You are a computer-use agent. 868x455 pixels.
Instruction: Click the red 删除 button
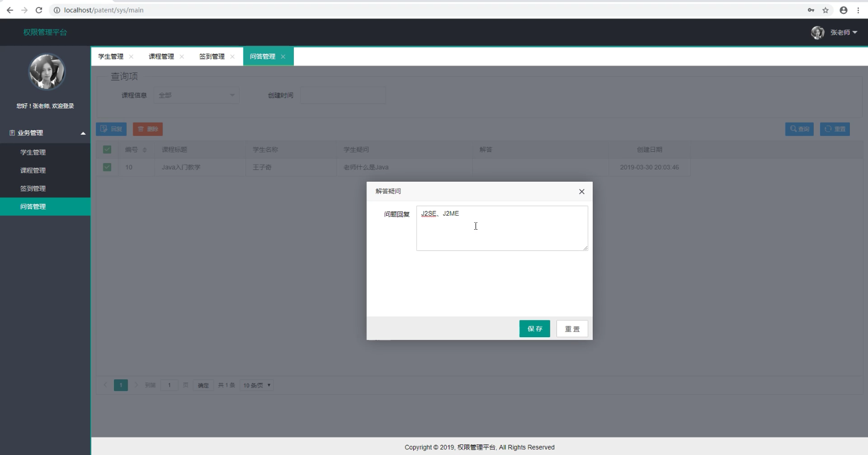(x=148, y=129)
